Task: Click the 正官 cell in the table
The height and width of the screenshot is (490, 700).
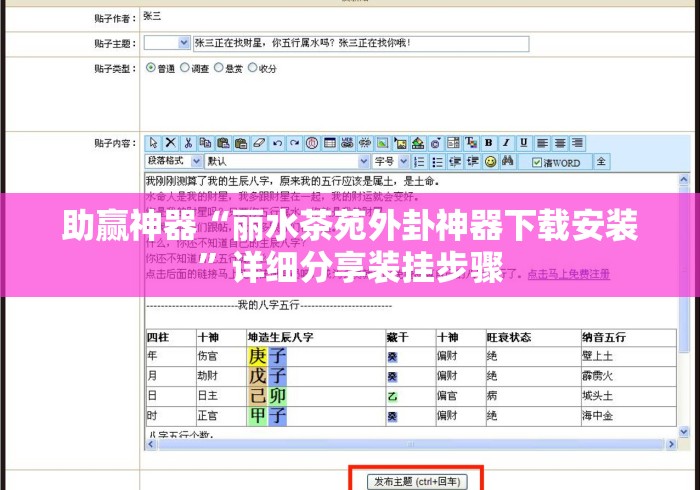Action: (x=221, y=416)
